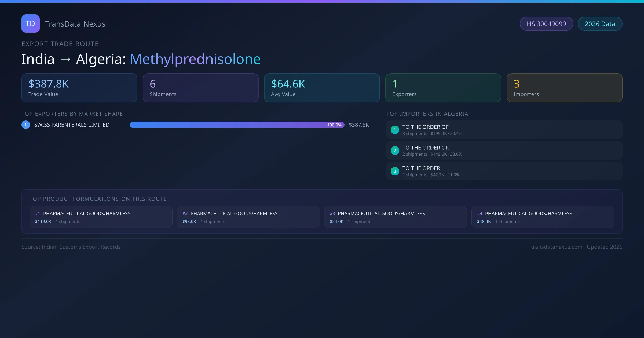Open #2 formulation card worth $93.0K
This screenshot has height=338, width=644.
click(248, 217)
